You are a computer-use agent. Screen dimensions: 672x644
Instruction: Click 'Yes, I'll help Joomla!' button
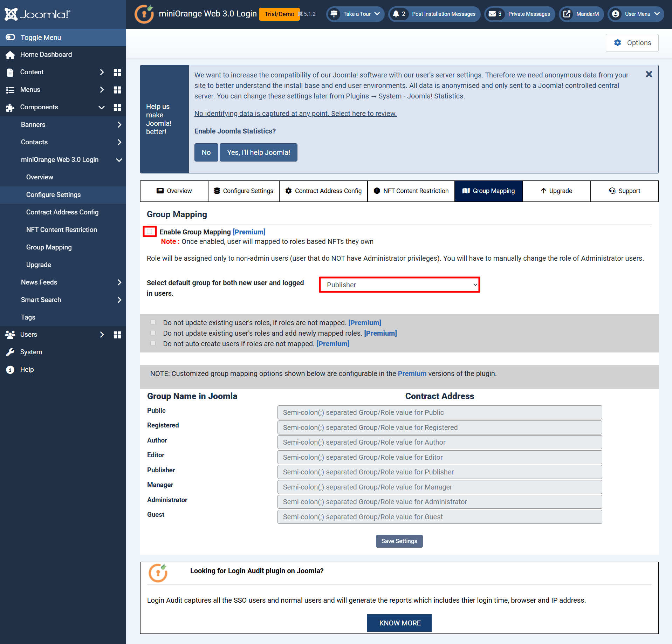[x=259, y=152]
